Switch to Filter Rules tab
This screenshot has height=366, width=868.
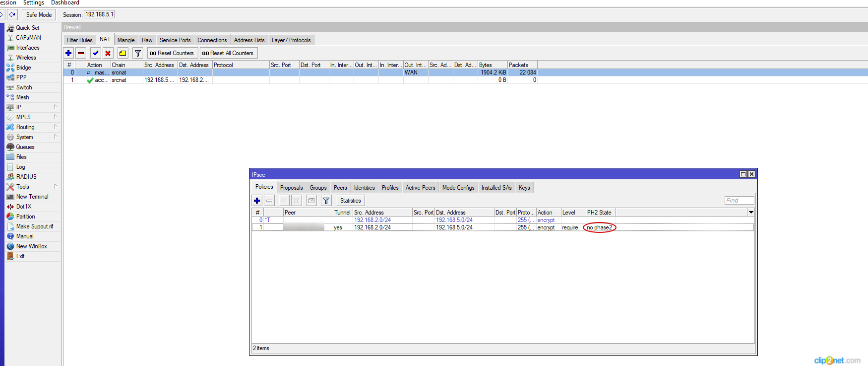79,40
